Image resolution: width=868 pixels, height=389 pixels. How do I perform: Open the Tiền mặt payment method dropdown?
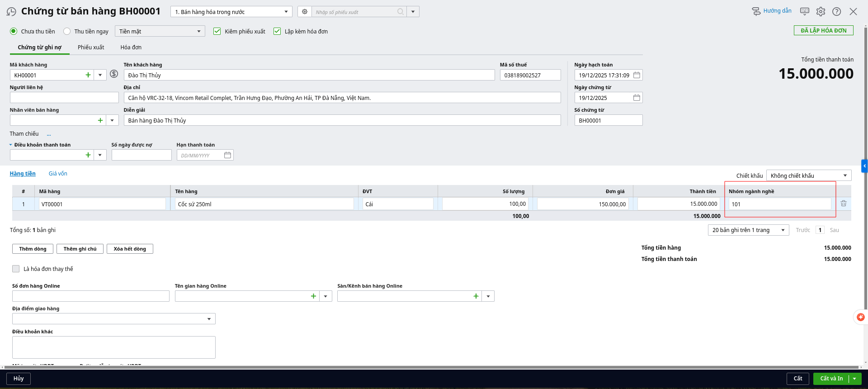[x=160, y=31]
